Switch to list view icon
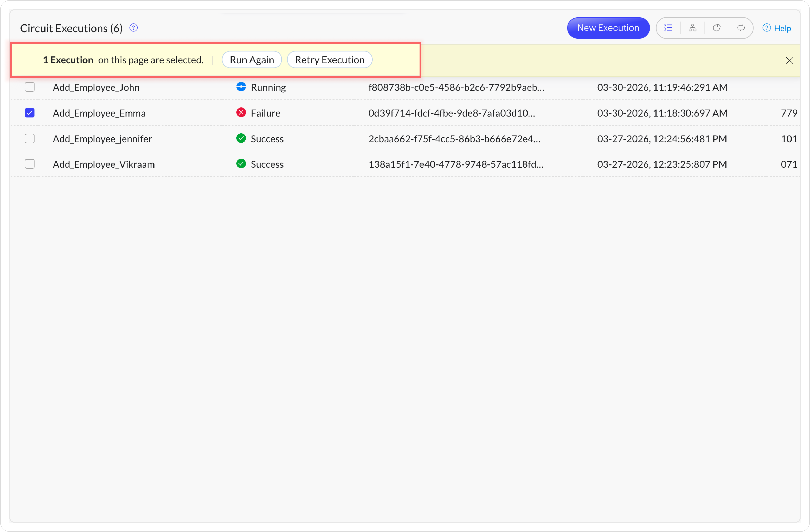The height and width of the screenshot is (532, 810). [x=668, y=28]
